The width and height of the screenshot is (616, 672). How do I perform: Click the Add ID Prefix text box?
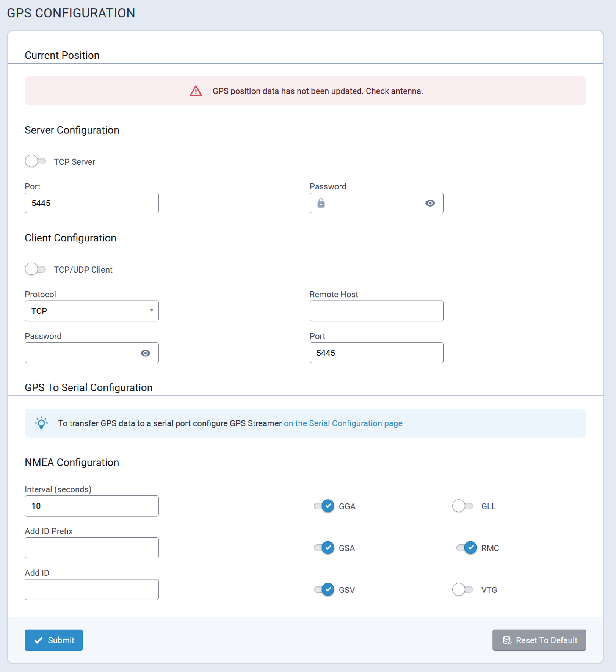pos(92,548)
